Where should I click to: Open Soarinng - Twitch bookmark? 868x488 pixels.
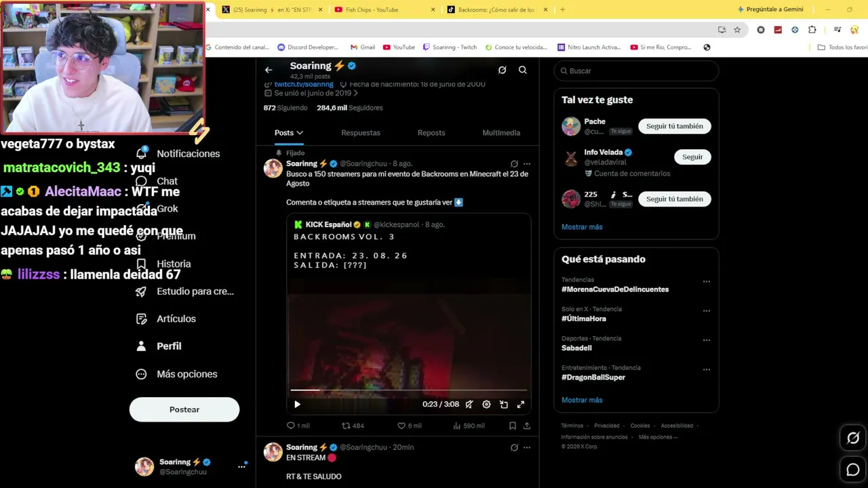tap(450, 47)
